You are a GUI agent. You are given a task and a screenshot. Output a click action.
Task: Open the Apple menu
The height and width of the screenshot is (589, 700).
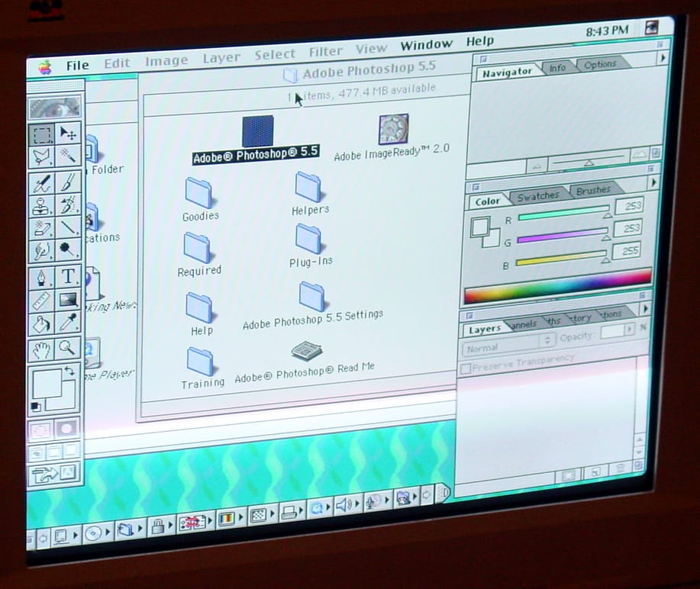(45, 68)
